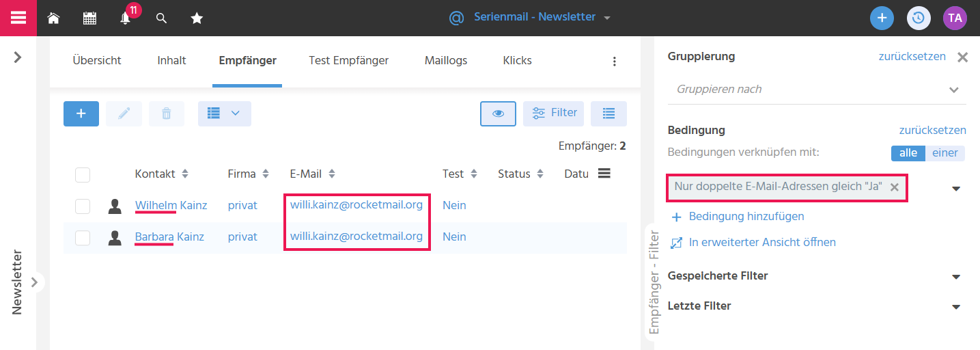This screenshot has height=350, width=980.
Task: Sort by the Status column
Action: click(x=521, y=174)
